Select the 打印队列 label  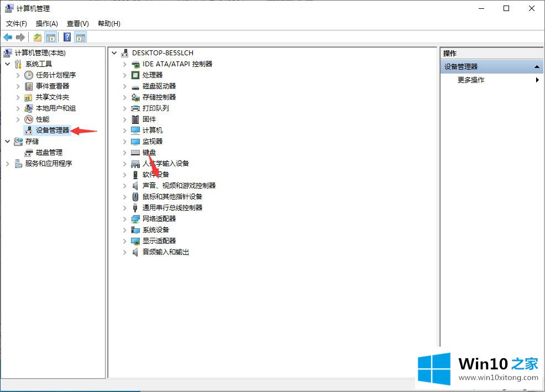[x=156, y=108]
